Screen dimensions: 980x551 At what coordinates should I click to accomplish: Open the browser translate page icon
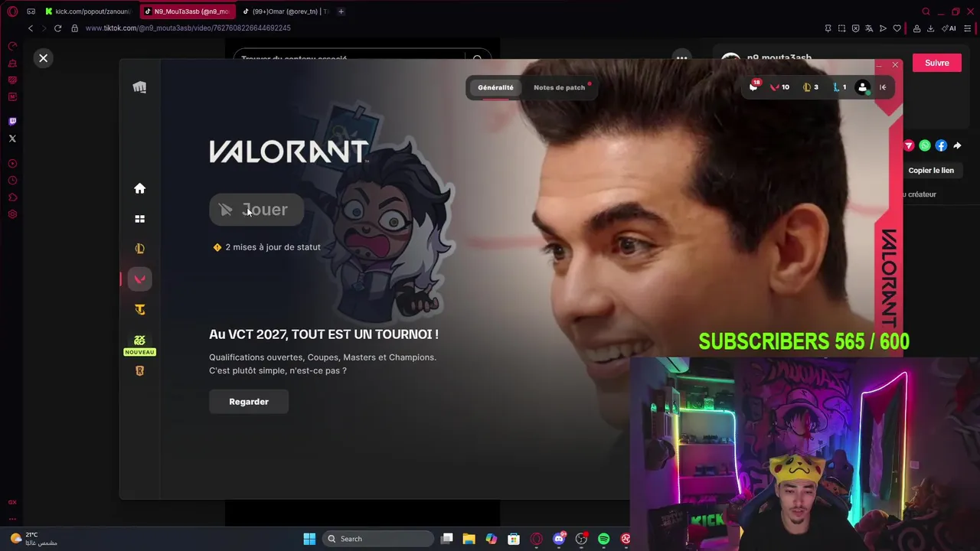(x=869, y=28)
